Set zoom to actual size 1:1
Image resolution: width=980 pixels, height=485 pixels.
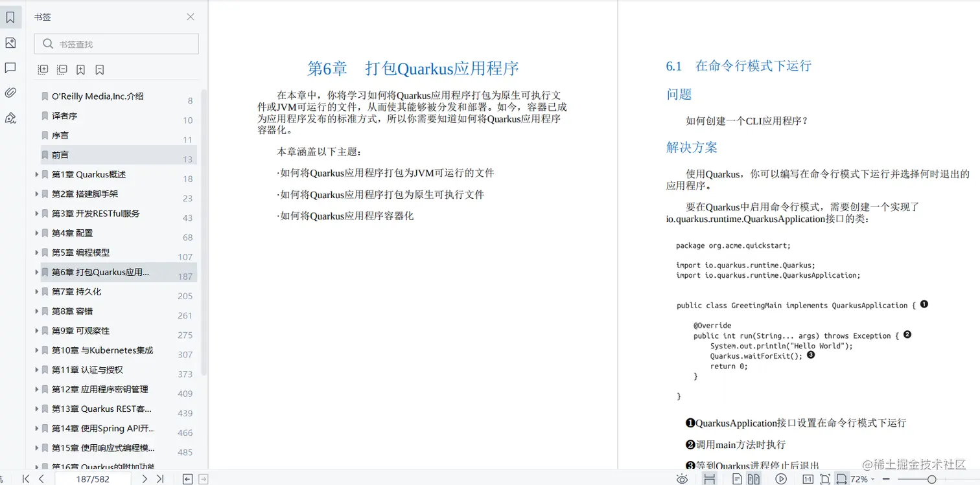[808, 479]
